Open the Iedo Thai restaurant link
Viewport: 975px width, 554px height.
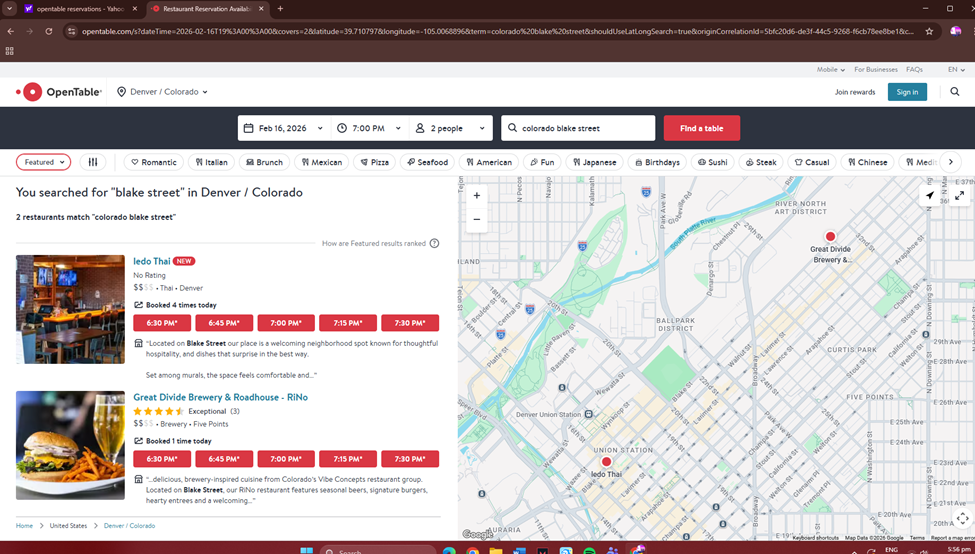pos(152,261)
